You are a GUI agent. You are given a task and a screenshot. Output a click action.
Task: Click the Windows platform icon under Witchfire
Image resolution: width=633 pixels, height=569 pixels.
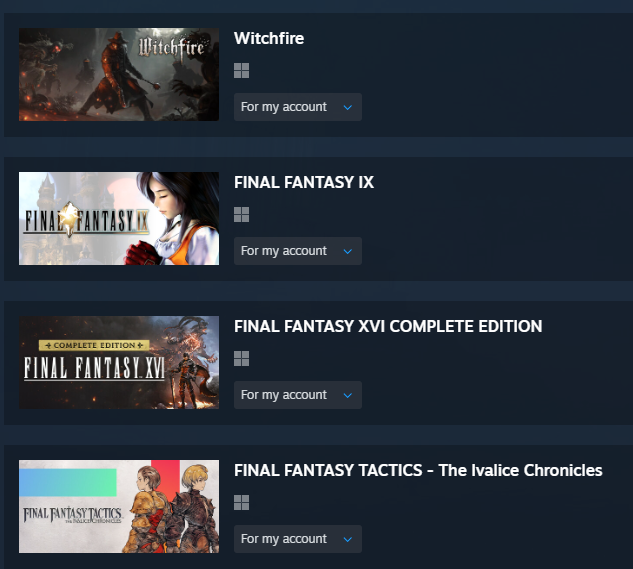pos(241,71)
